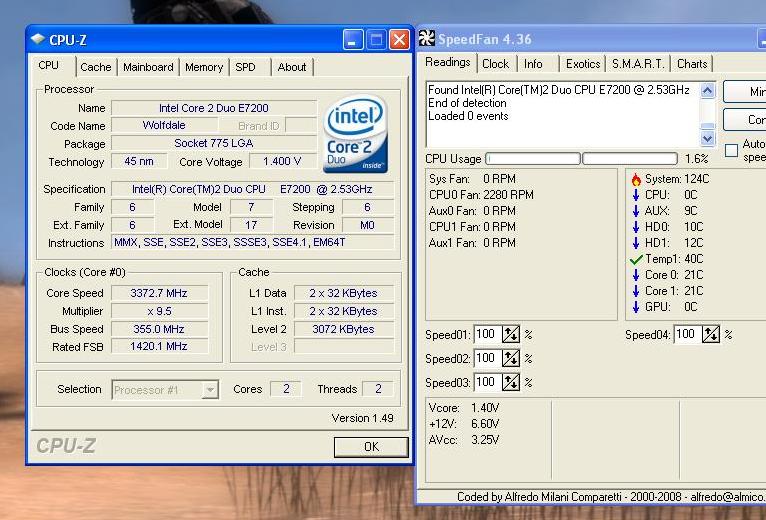Toggle the Automatic fan speed checkbox
766x520 pixels.
click(x=731, y=151)
